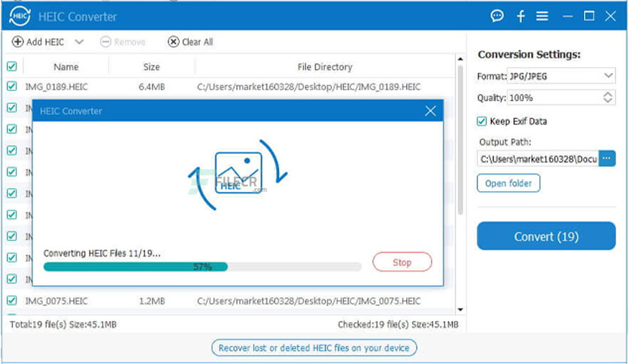Click Recover lost or deleted HEIC files link
629x364 pixels.
tap(314, 347)
